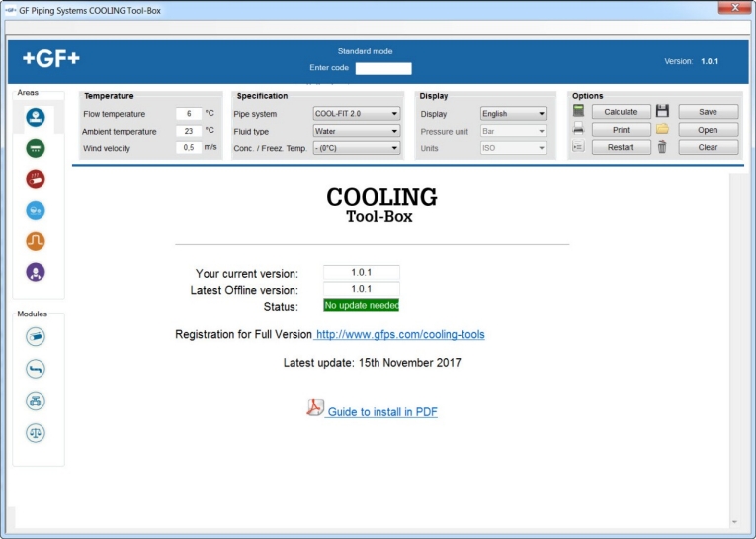This screenshot has height=539, width=756.
Task: Click the Your current version field
Action: [x=361, y=272]
